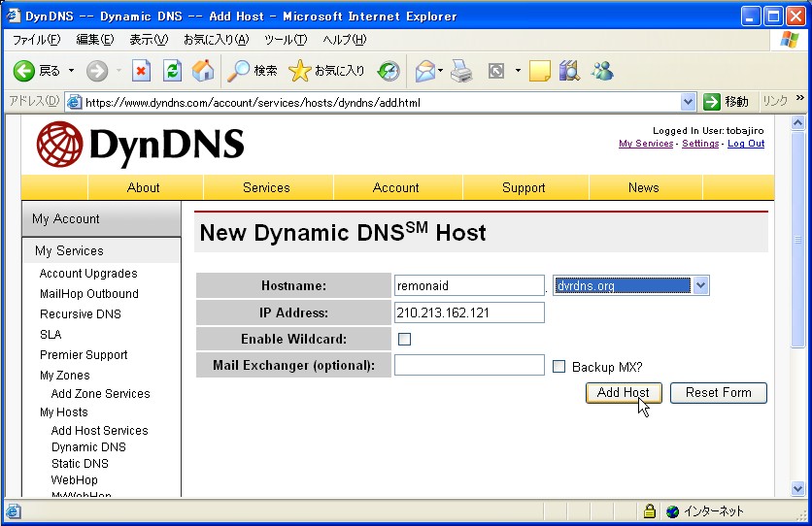This screenshot has height=526, width=812.
Task: Open the Back button history dropdown arrow
Action: click(x=71, y=71)
